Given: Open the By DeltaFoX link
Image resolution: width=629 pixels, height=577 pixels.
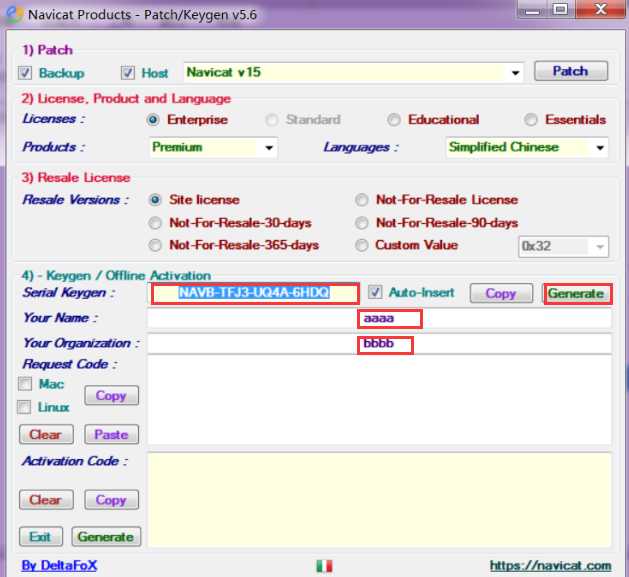Looking at the screenshot, I should coord(59,566).
